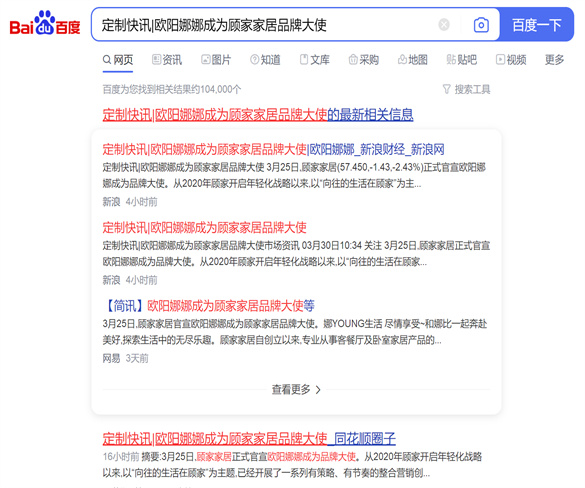Select the 网页 tab
585x488 pixels.
(x=118, y=60)
